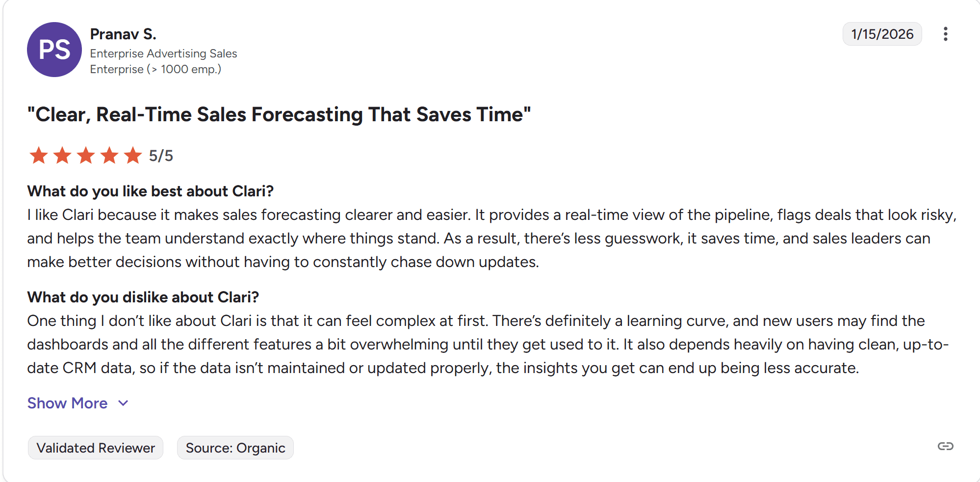Viewport: 980px width, 482px height.
Task: Click the Validated Reviewer badge
Action: [x=96, y=448]
